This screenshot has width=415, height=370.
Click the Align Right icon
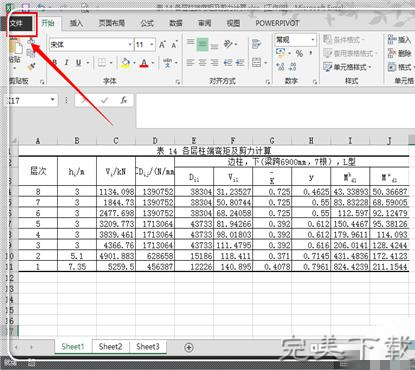[215, 63]
